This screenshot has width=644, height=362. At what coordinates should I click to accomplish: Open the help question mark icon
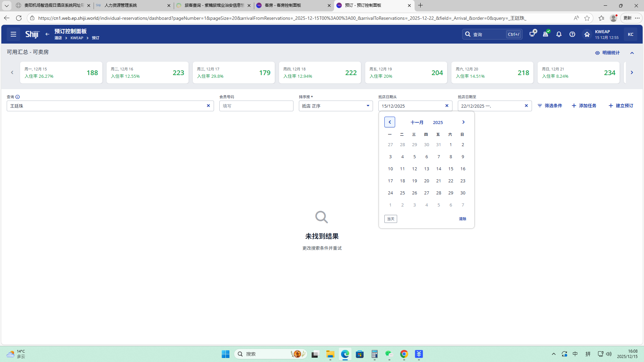click(572, 34)
